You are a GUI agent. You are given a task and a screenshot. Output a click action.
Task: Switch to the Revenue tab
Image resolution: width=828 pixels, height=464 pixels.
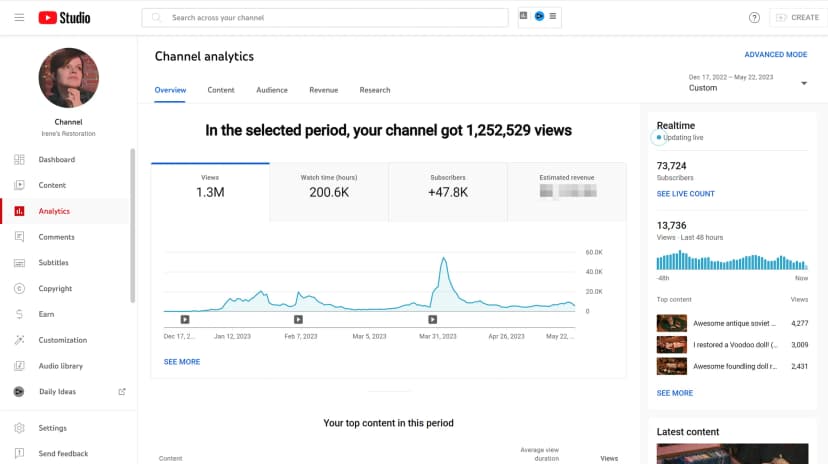point(324,90)
